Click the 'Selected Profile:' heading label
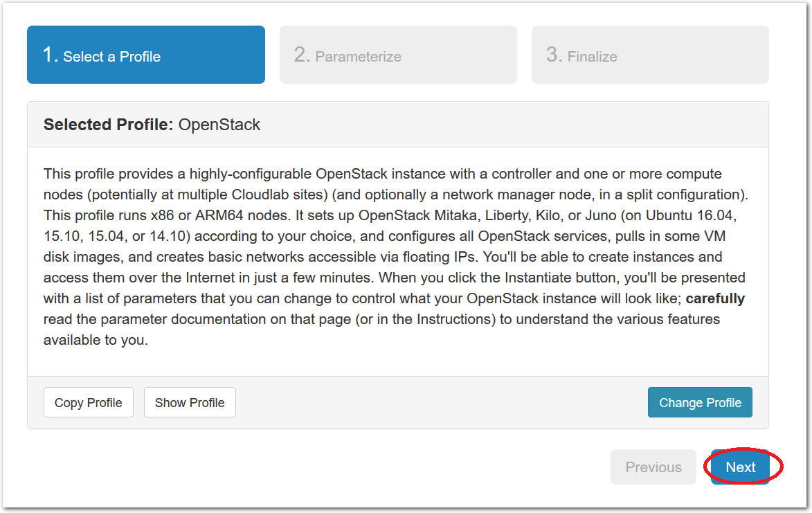812x513 pixels. click(108, 125)
